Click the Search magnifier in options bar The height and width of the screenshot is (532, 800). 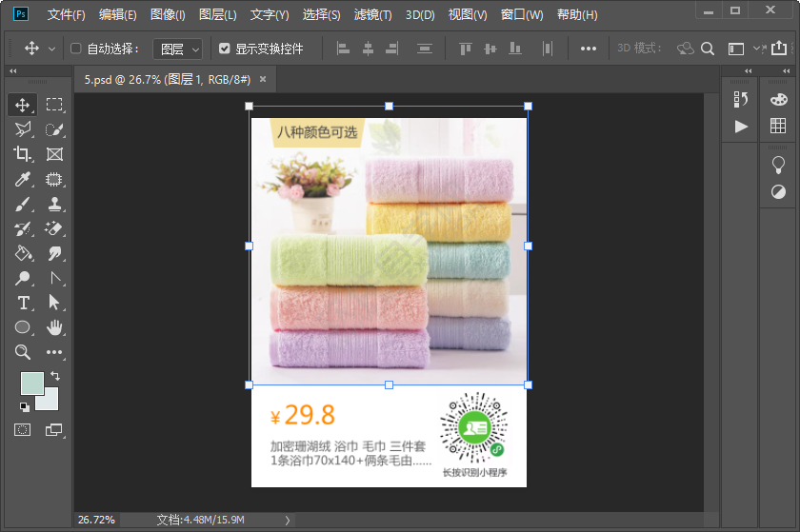tap(707, 49)
